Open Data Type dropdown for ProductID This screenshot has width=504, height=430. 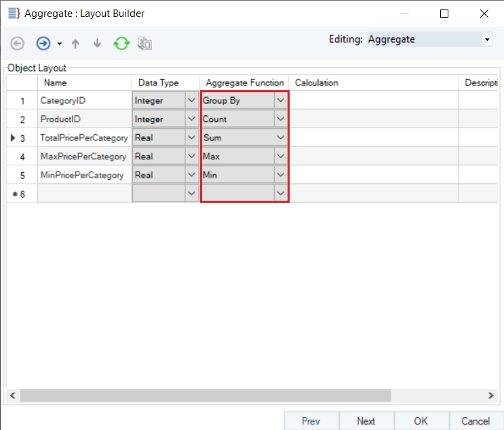[191, 119]
